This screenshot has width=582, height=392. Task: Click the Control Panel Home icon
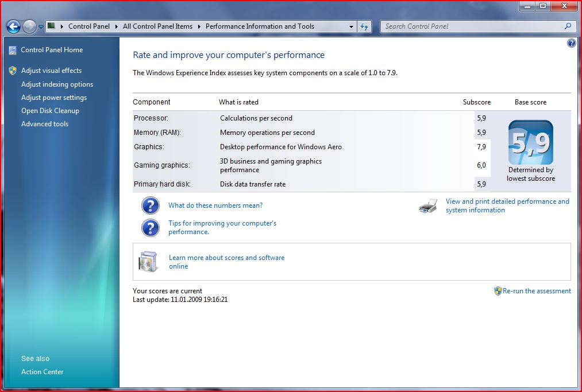pyautogui.click(x=13, y=50)
